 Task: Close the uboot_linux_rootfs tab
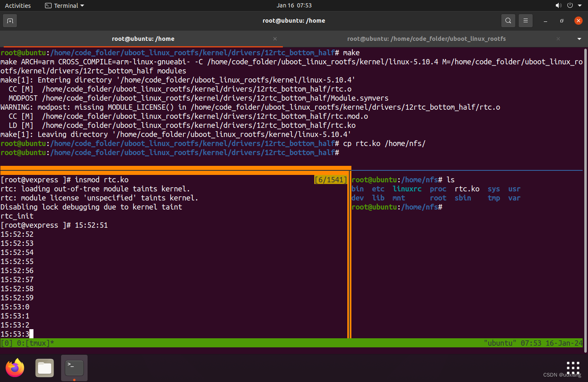tap(558, 39)
